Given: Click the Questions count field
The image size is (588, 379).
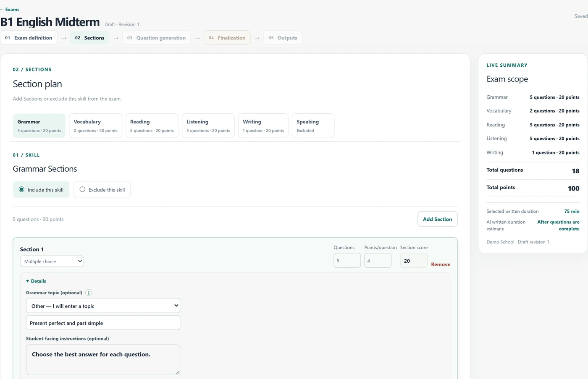Looking at the screenshot, I should tap(347, 261).
